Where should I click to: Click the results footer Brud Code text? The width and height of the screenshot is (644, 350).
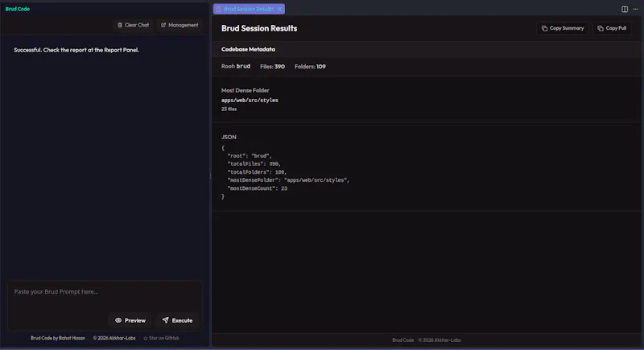403,340
